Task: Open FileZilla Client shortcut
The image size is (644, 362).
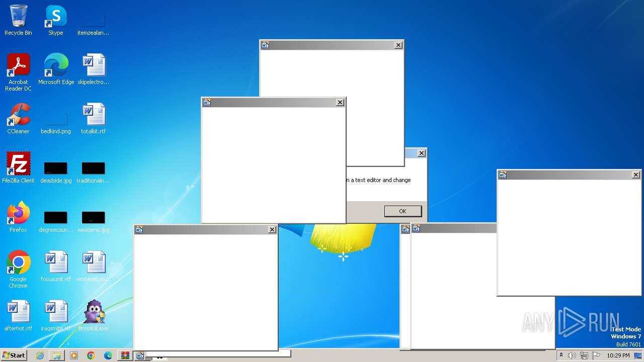Action: click(x=18, y=168)
